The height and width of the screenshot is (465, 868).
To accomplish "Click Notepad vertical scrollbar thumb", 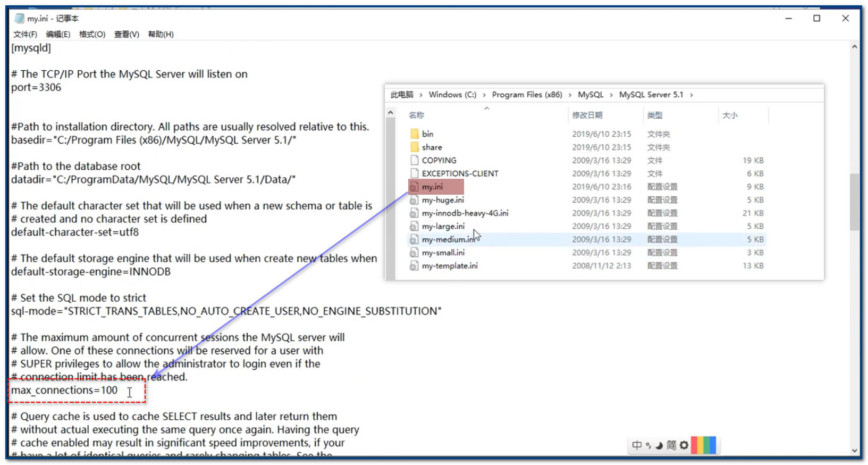I will [x=854, y=202].
